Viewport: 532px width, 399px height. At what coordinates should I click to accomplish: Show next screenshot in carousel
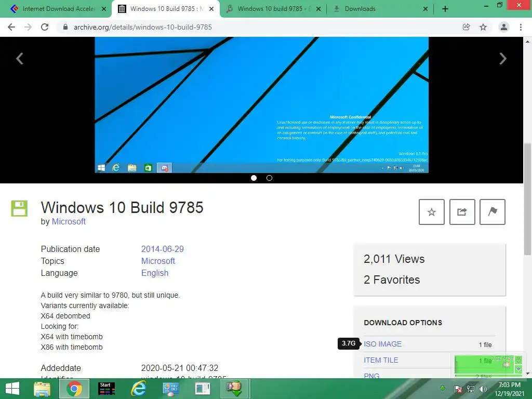503,58
